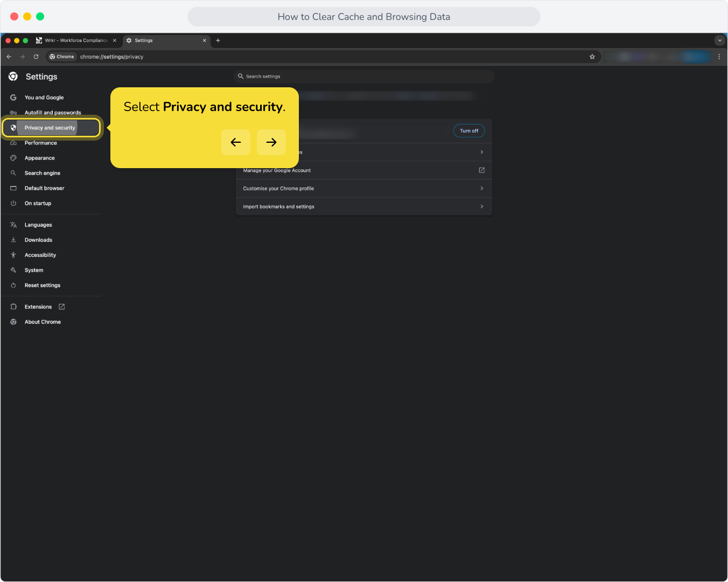This screenshot has width=728, height=582.
Task: Click the Performance gauge icon in sidebar
Action: coord(13,143)
